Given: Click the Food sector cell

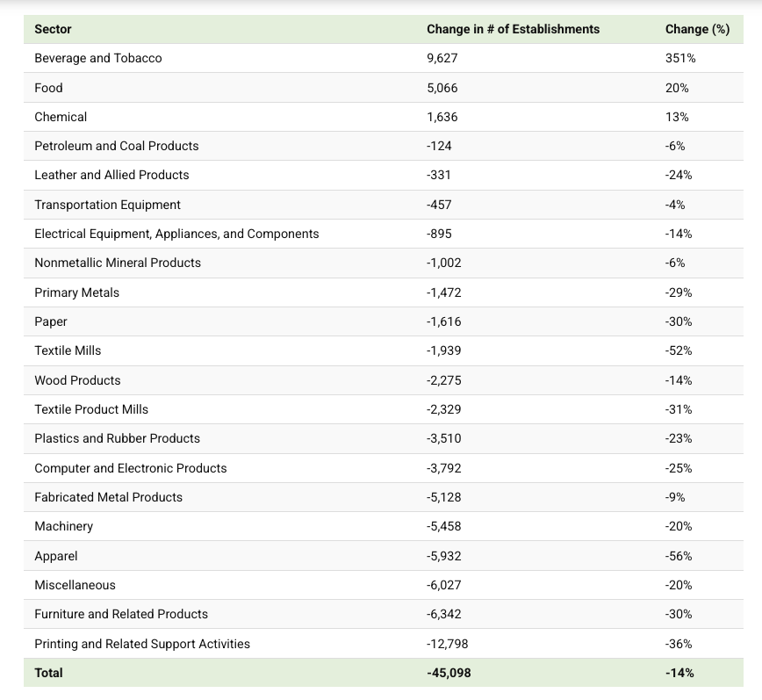Looking at the screenshot, I should tap(48, 88).
